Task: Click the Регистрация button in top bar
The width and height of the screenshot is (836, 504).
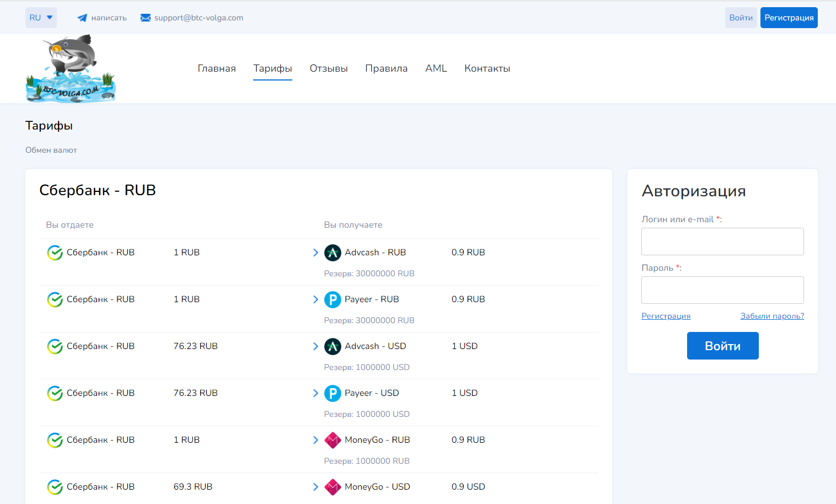Action: coord(789,18)
